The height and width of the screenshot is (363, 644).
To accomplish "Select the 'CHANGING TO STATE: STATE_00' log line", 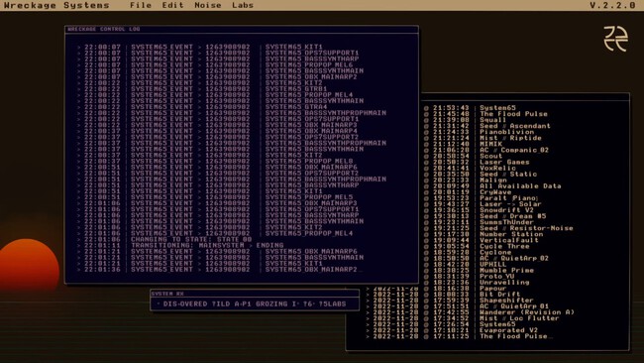I will pos(164,239).
